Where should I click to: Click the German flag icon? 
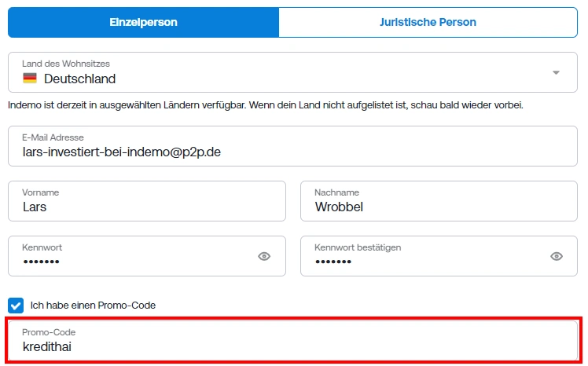click(x=30, y=79)
